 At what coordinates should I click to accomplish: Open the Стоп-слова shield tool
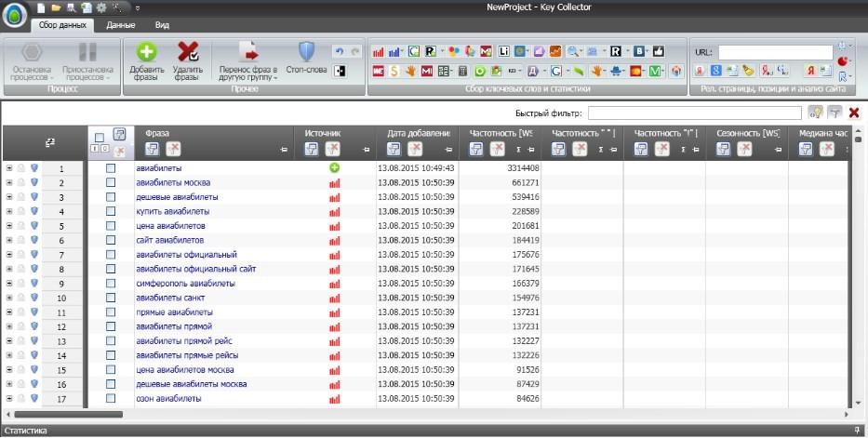(306, 52)
